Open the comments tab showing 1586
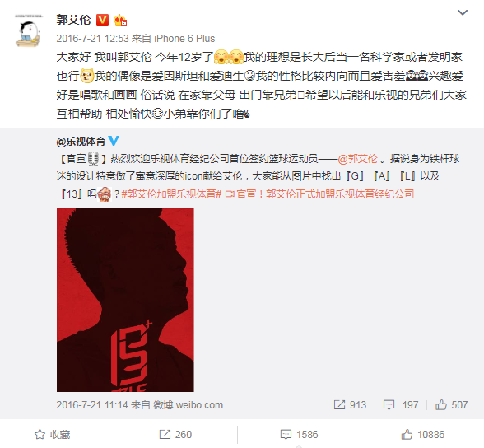The height and width of the screenshot is (448, 484). pyautogui.click(x=299, y=435)
